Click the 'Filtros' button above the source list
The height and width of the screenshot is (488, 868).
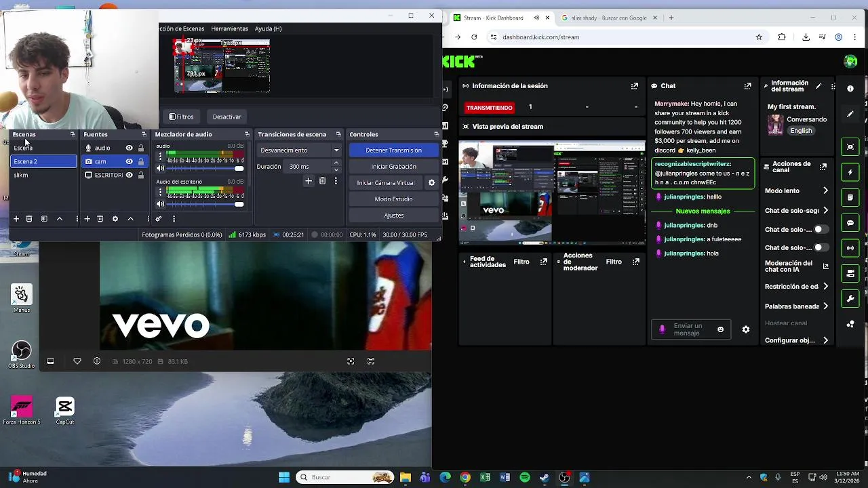[x=181, y=117]
